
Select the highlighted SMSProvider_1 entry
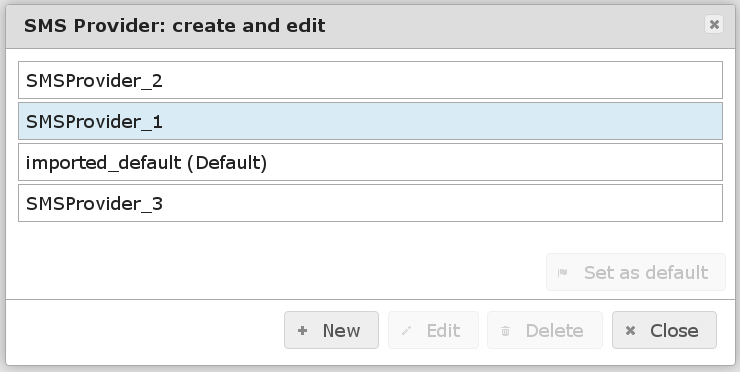(x=370, y=121)
